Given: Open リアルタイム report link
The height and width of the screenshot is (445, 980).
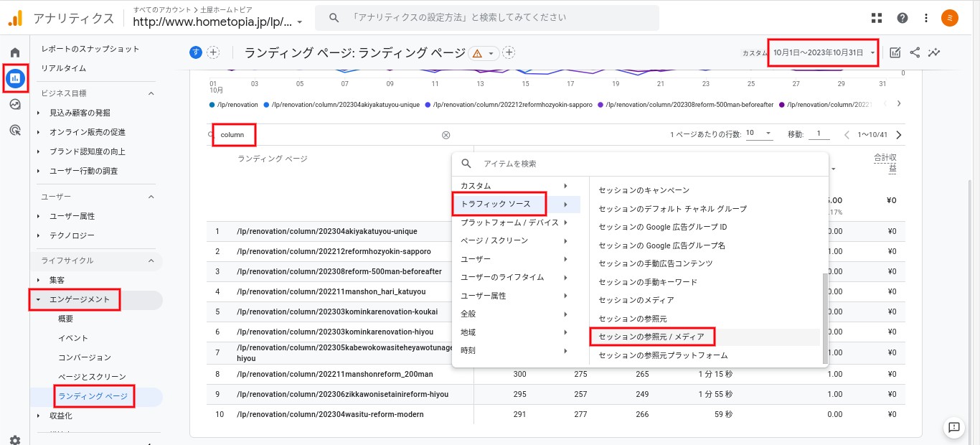Looking at the screenshot, I should tap(63, 68).
